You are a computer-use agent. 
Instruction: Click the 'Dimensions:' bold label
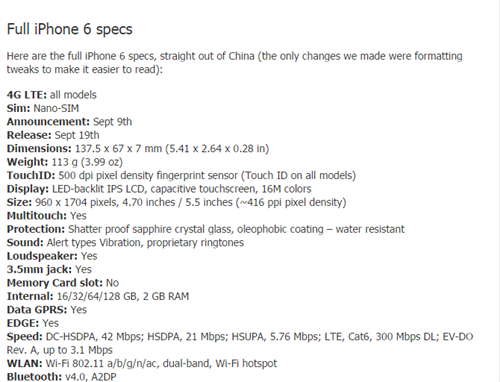39,149
